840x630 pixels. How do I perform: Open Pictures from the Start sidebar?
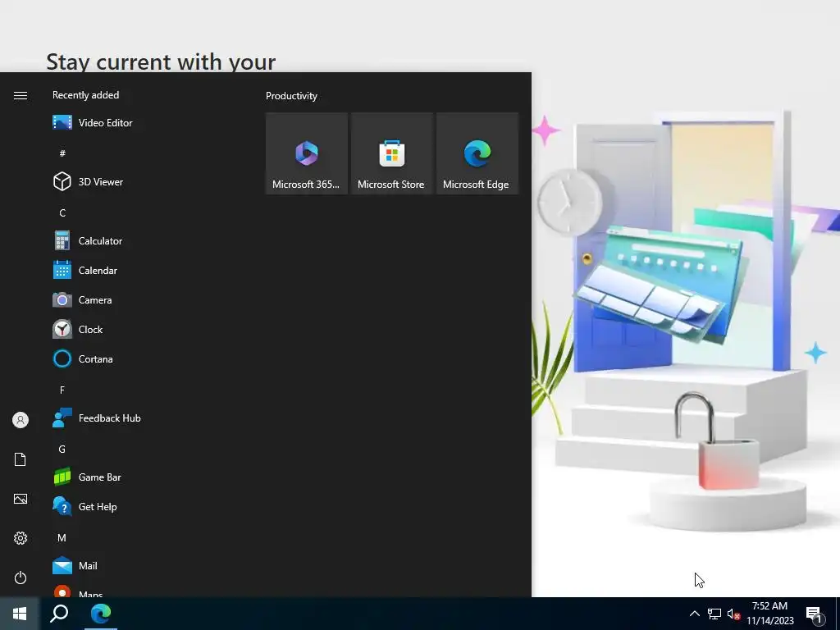(21, 499)
